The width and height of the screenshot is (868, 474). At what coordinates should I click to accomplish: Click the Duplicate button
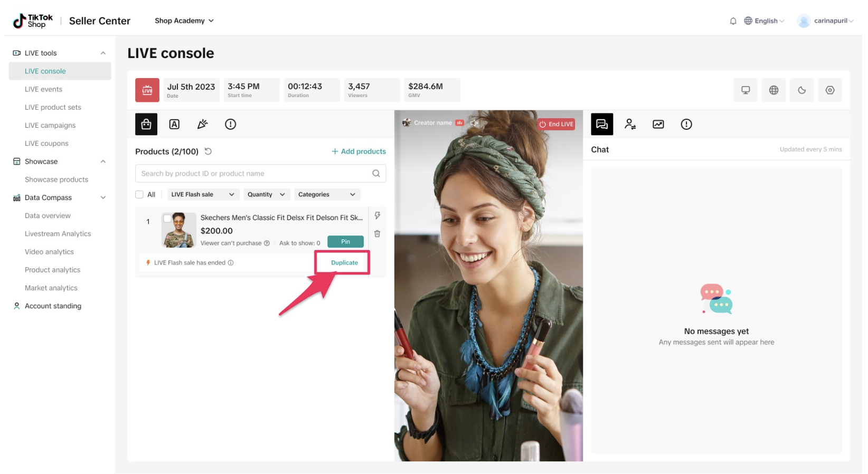click(x=344, y=263)
